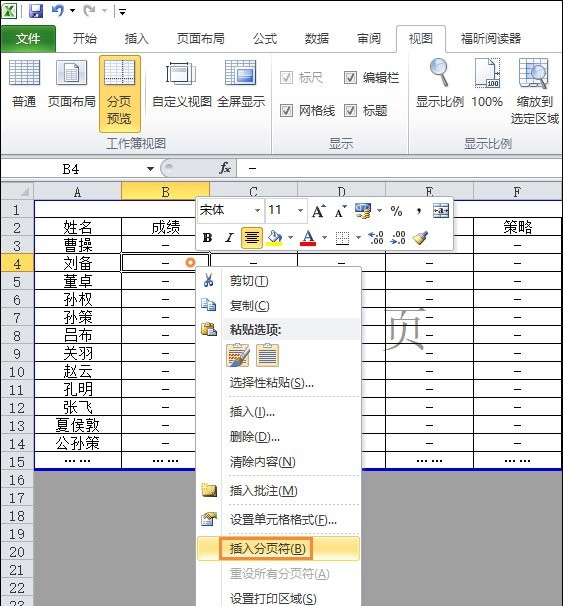Enable Full Screen (全屏显示) view
563x606 pixels.
click(x=241, y=84)
